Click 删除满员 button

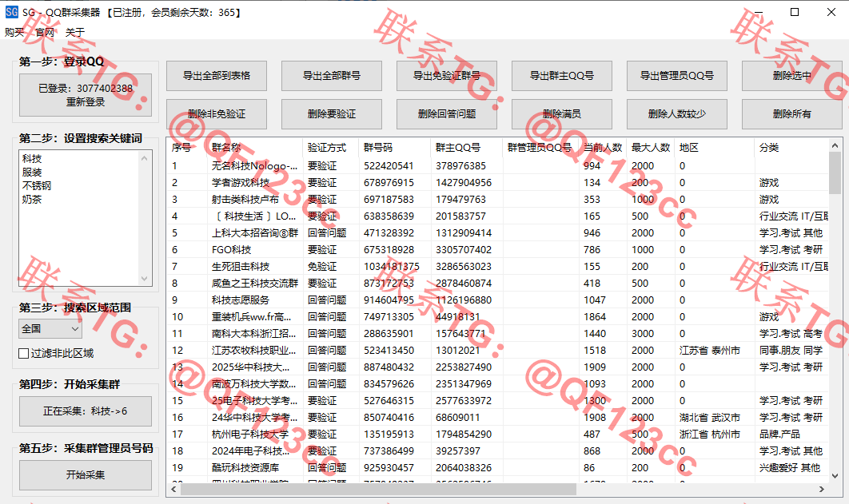click(x=562, y=114)
